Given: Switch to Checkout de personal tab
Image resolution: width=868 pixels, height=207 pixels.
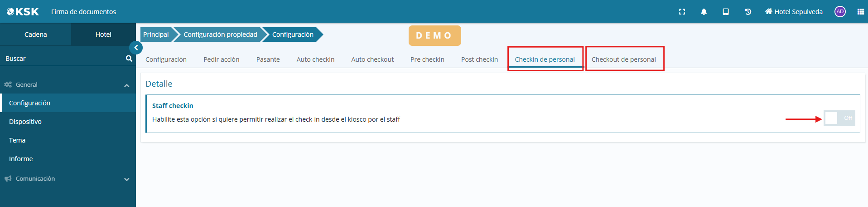Looking at the screenshot, I should pos(623,59).
